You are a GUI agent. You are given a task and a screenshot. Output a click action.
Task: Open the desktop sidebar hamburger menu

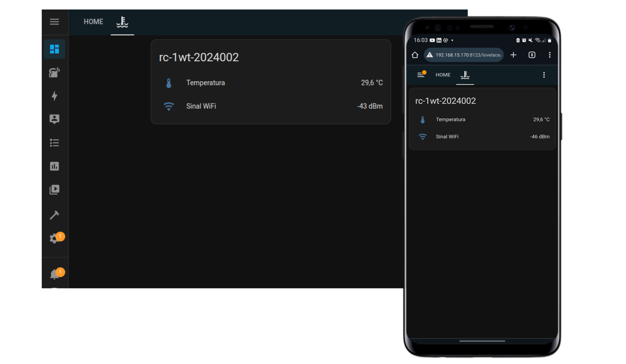(x=54, y=22)
